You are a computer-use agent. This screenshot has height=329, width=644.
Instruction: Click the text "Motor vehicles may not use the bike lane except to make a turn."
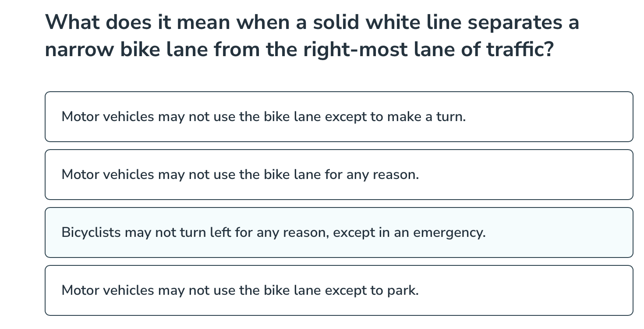tap(263, 117)
